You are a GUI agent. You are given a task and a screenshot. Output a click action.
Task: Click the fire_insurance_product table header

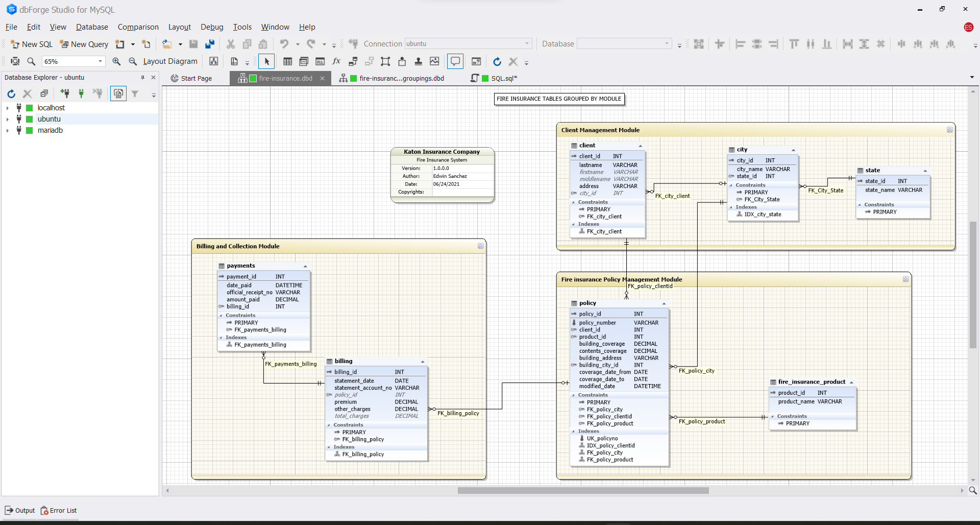pyautogui.click(x=813, y=382)
